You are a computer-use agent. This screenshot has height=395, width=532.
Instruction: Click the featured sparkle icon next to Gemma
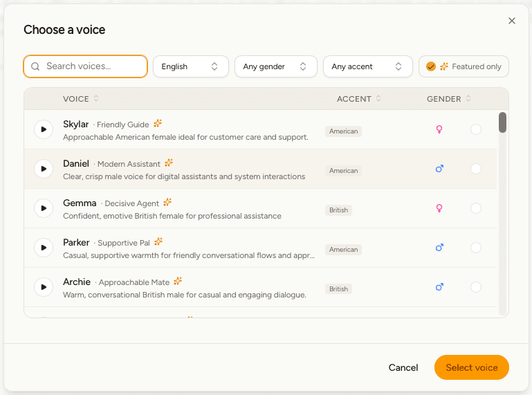[x=167, y=202]
